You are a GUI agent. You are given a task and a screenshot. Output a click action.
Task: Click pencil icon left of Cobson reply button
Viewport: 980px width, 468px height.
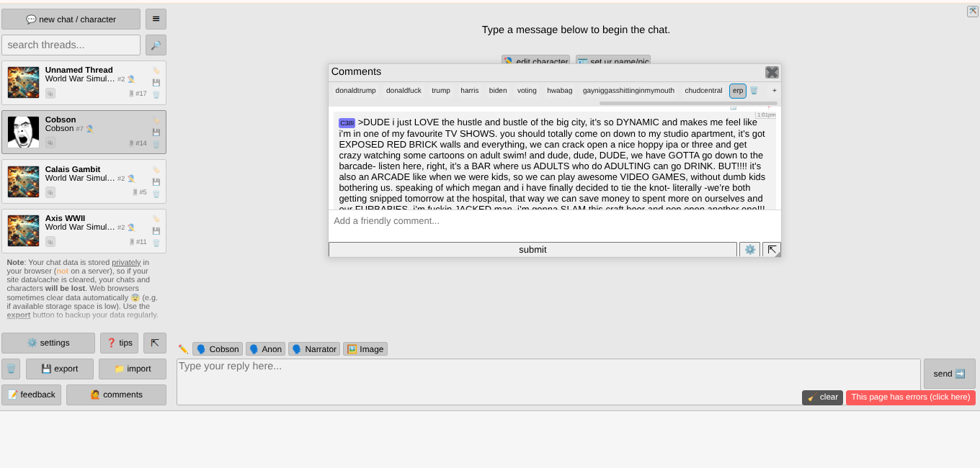(183, 349)
